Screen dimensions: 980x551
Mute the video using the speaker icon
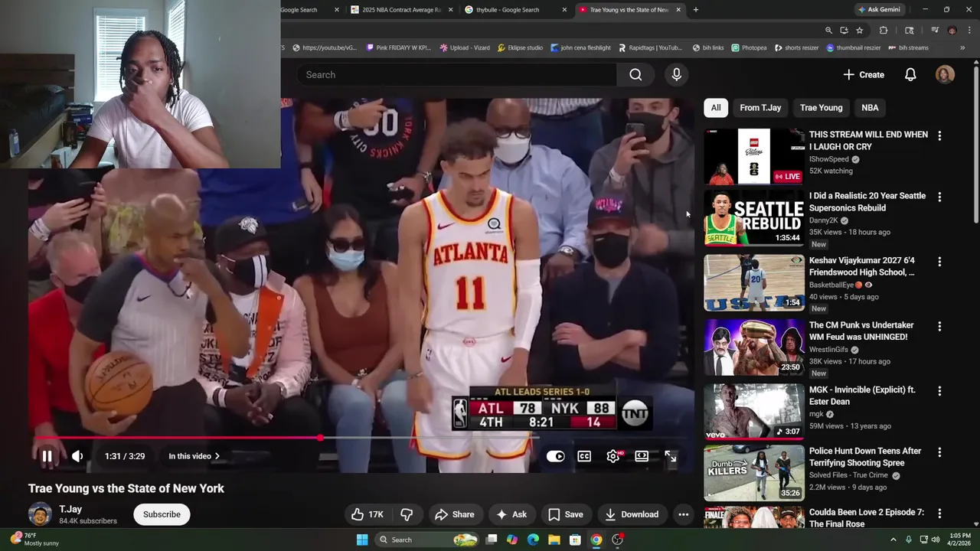click(77, 456)
